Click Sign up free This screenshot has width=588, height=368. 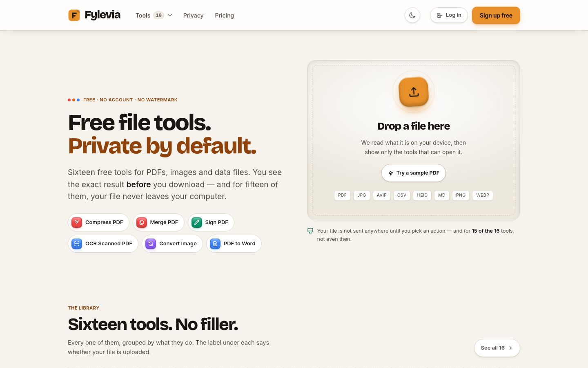[x=496, y=16]
